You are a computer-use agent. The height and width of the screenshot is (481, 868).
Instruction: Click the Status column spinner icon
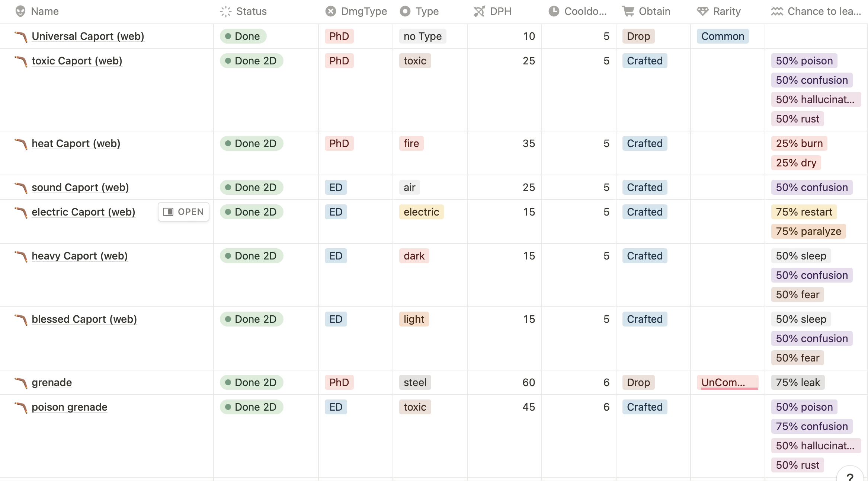(226, 12)
